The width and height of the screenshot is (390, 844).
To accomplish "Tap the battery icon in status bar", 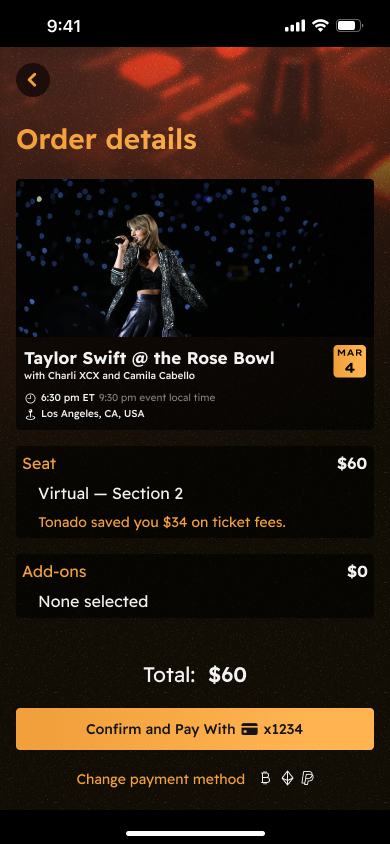I will (x=349, y=25).
